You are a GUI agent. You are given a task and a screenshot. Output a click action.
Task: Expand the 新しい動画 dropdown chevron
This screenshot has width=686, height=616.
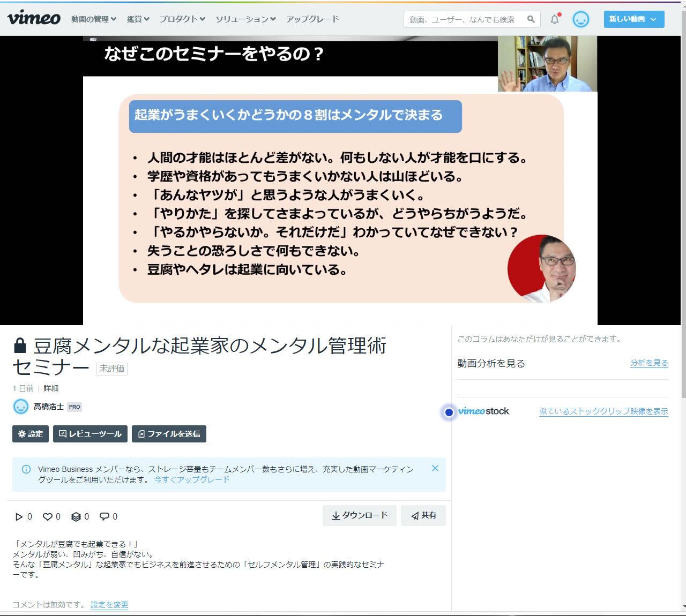tap(653, 19)
